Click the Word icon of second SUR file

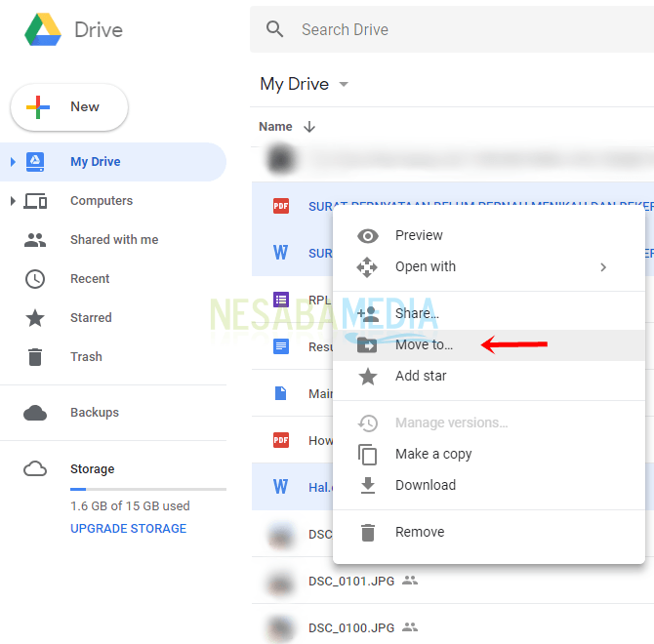pos(281,253)
